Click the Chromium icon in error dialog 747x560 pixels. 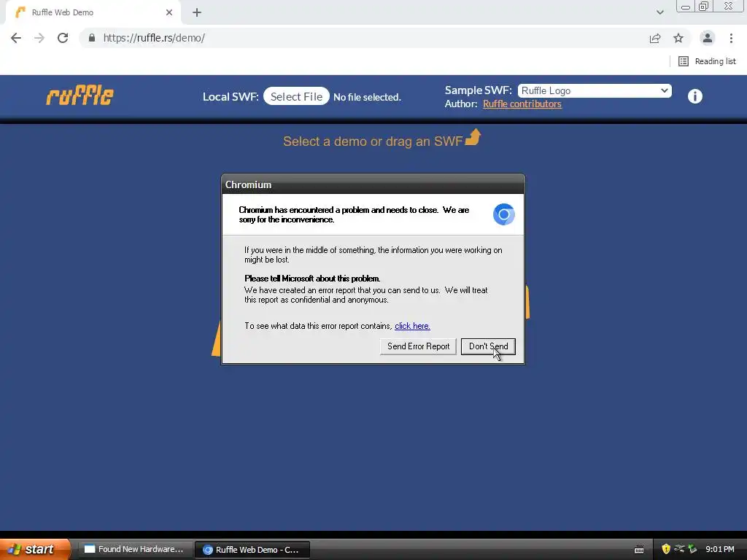point(503,214)
